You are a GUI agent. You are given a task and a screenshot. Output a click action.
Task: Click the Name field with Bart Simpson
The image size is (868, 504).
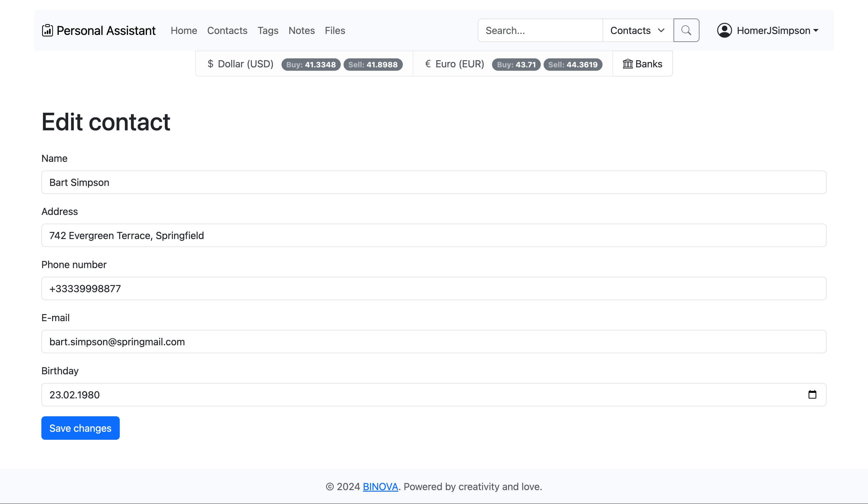click(434, 182)
